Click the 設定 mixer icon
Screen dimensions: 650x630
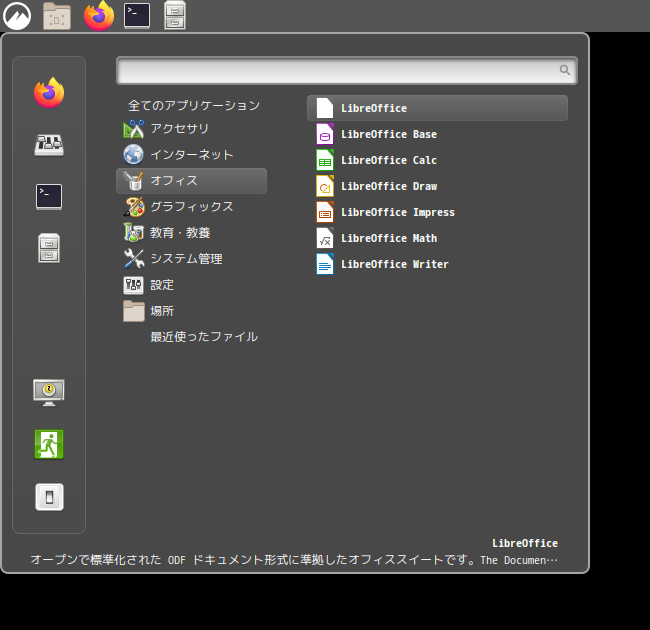click(x=133, y=285)
